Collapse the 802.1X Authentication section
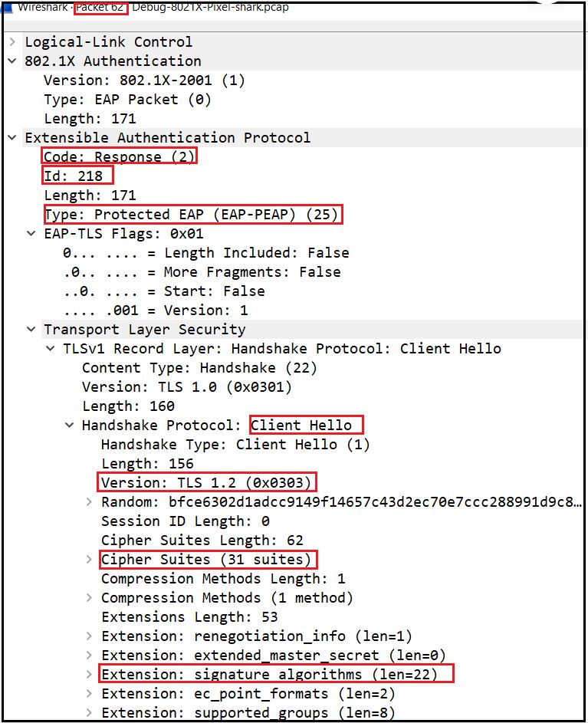Image resolution: width=588 pixels, height=723 pixels. pos(12,61)
